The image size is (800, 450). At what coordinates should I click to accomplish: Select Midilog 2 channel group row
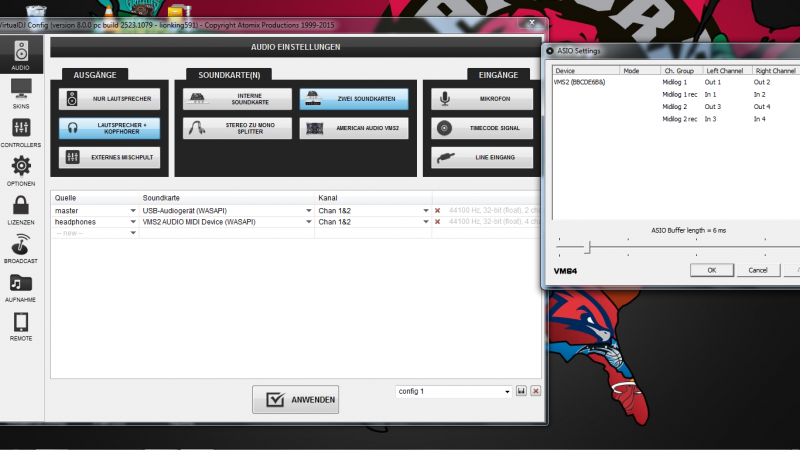point(674,107)
